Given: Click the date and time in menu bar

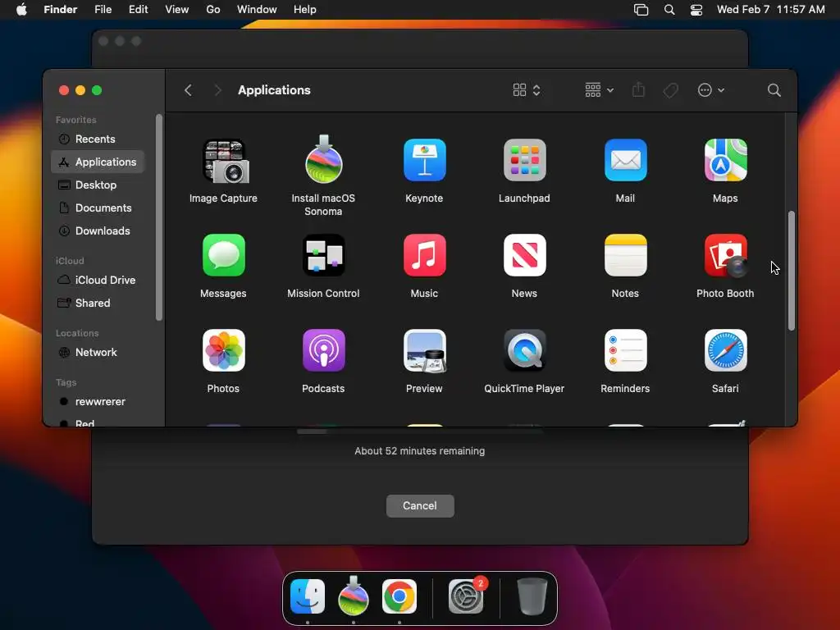Looking at the screenshot, I should pyautogui.click(x=771, y=9).
